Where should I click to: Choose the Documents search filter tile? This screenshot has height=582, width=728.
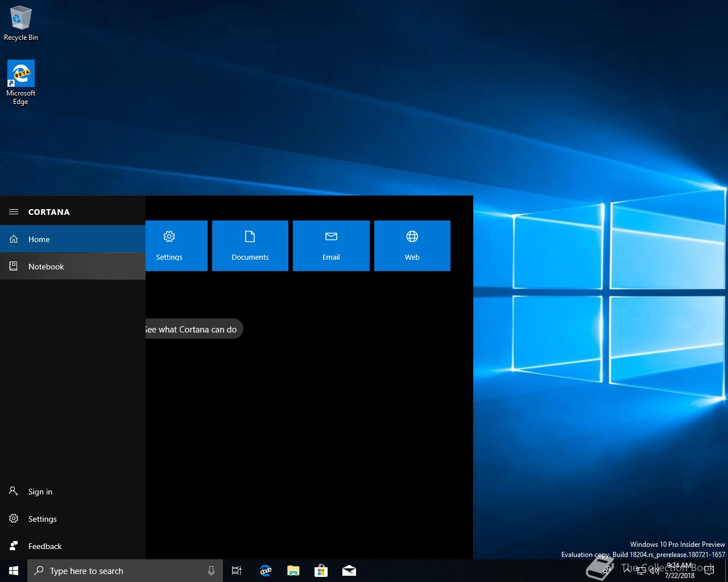250,246
